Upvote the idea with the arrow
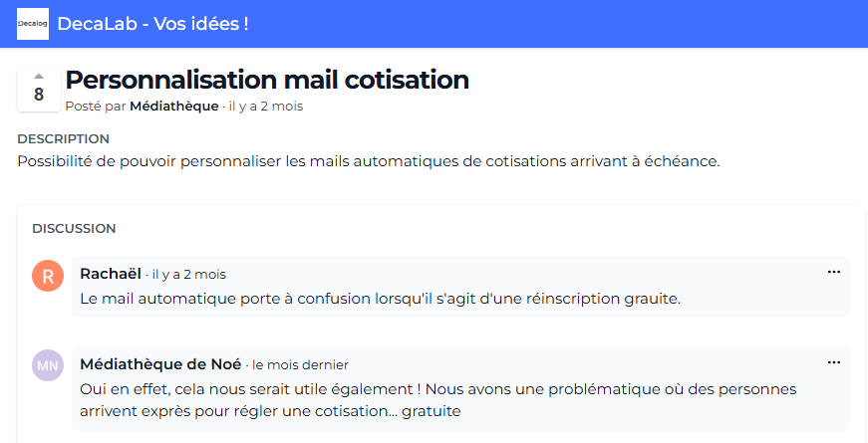Image resolution: width=868 pixels, height=443 pixels. [39, 76]
